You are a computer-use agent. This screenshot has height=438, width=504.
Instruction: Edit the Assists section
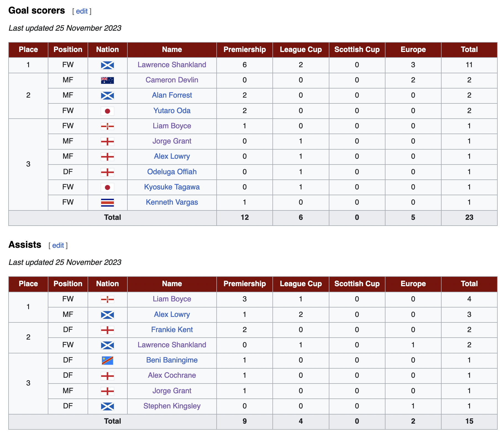[58, 246]
